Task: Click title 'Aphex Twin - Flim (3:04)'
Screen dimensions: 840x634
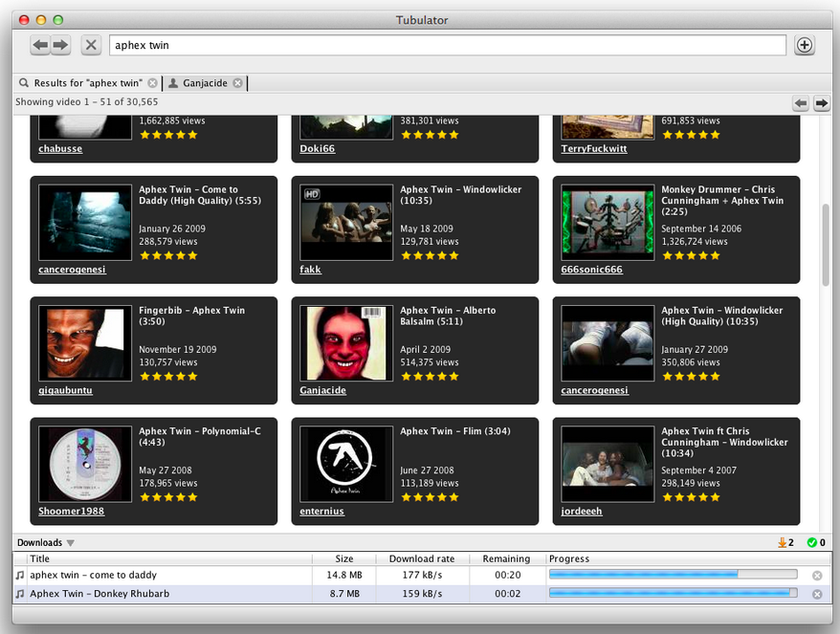Action: pyautogui.click(x=455, y=431)
